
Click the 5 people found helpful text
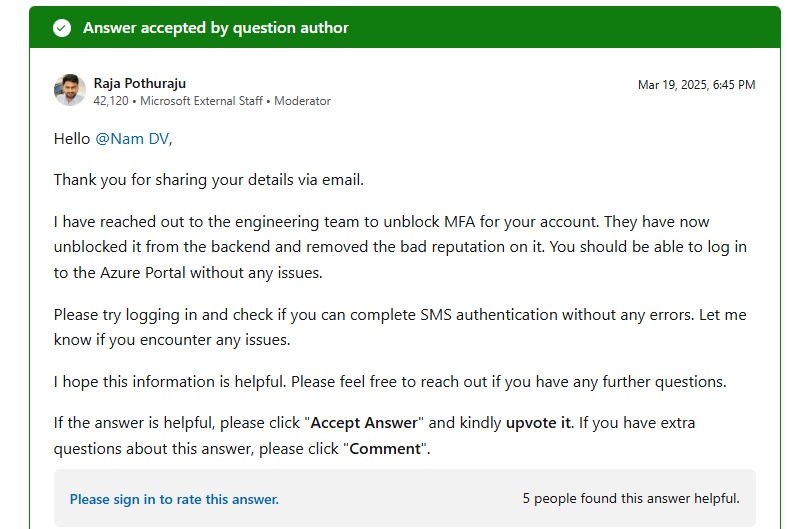coord(630,498)
